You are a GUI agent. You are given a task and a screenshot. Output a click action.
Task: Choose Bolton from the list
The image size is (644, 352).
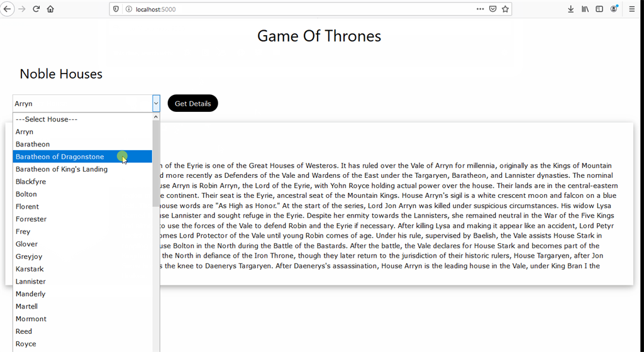click(82, 194)
